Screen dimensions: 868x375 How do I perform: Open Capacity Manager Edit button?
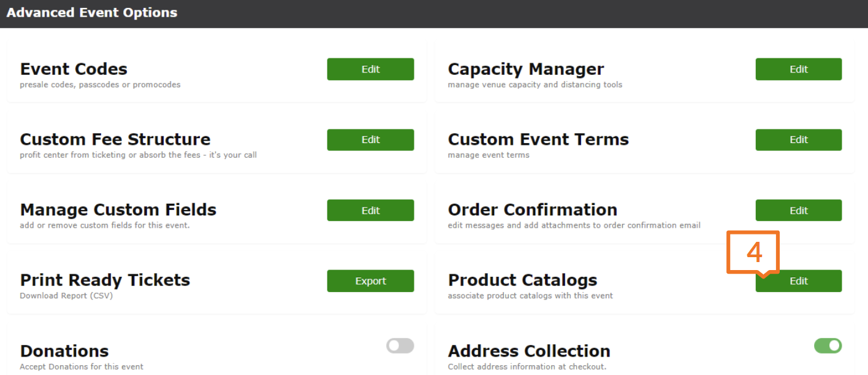pyautogui.click(x=798, y=69)
